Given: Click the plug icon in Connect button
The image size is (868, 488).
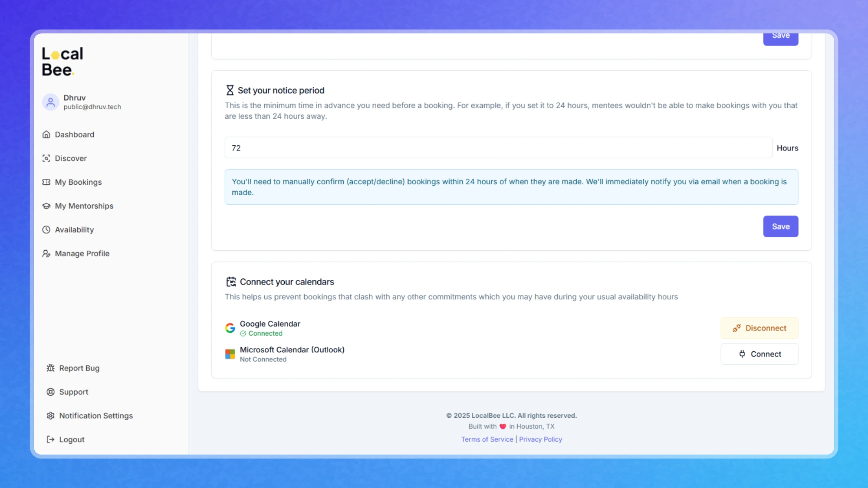Looking at the screenshot, I should 742,354.
